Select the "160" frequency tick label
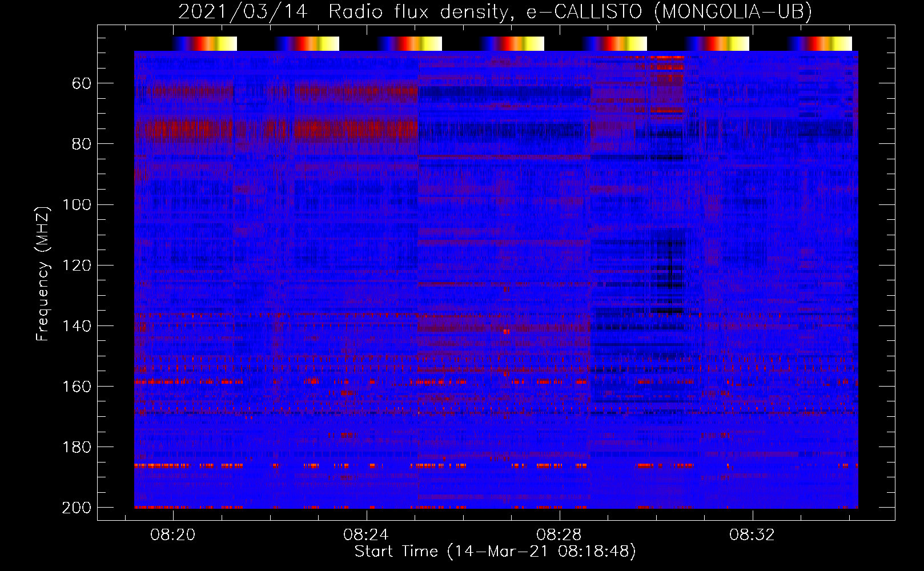The image size is (924, 571). [x=77, y=386]
